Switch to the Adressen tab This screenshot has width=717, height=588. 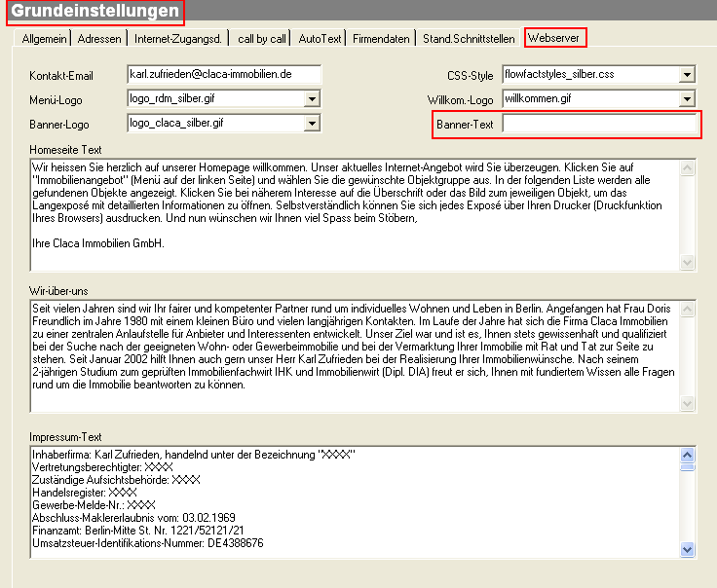(x=99, y=39)
